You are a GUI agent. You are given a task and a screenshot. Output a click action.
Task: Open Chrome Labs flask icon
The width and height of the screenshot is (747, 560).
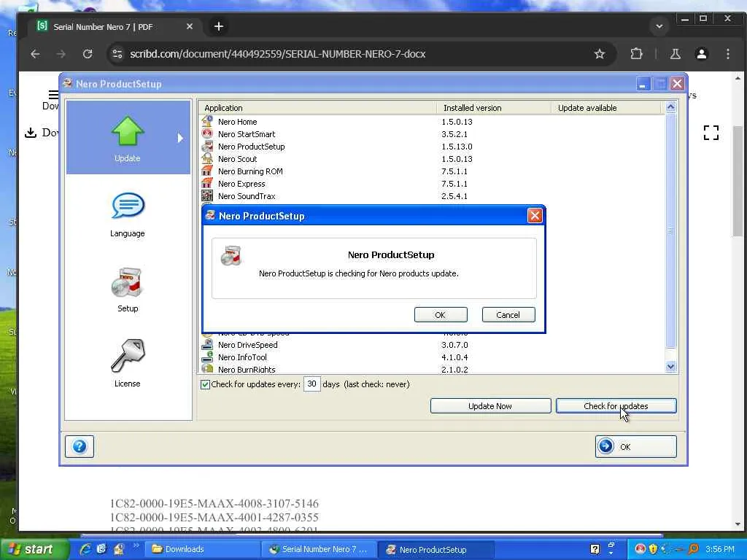pos(675,54)
